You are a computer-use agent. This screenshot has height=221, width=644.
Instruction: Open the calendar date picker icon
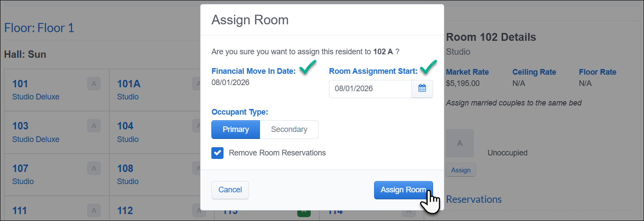pos(422,89)
